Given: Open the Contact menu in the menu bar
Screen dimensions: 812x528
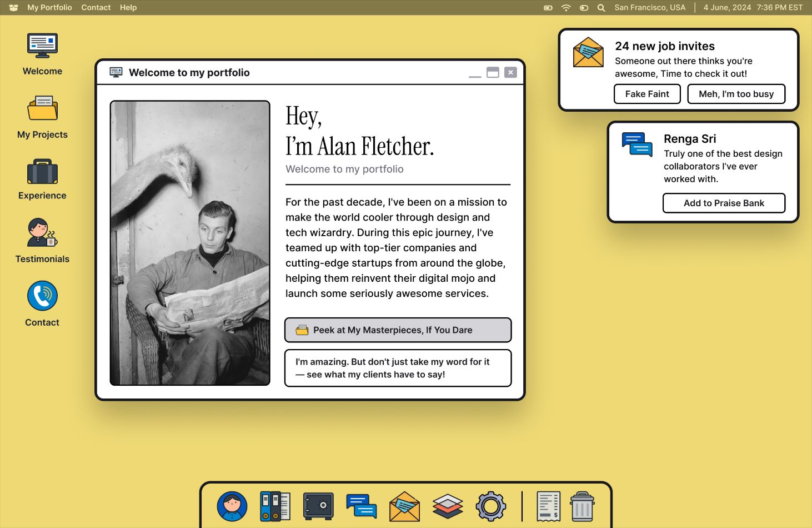Looking at the screenshot, I should 96,7.
